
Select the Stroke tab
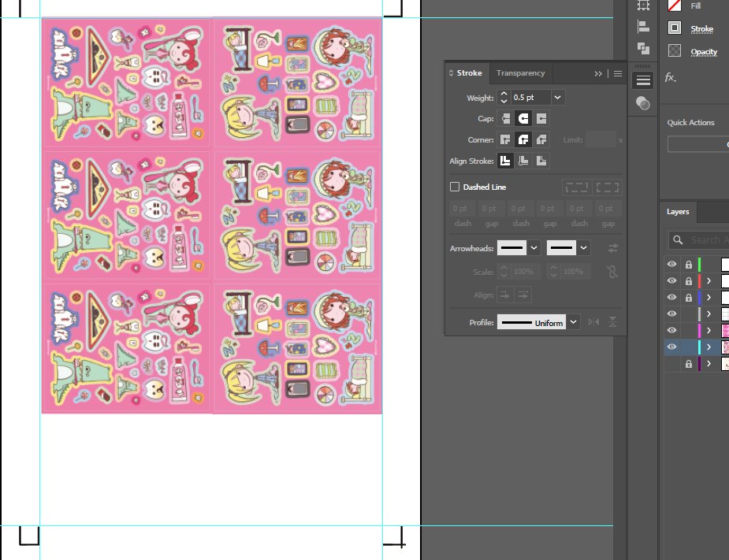[x=469, y=73]
